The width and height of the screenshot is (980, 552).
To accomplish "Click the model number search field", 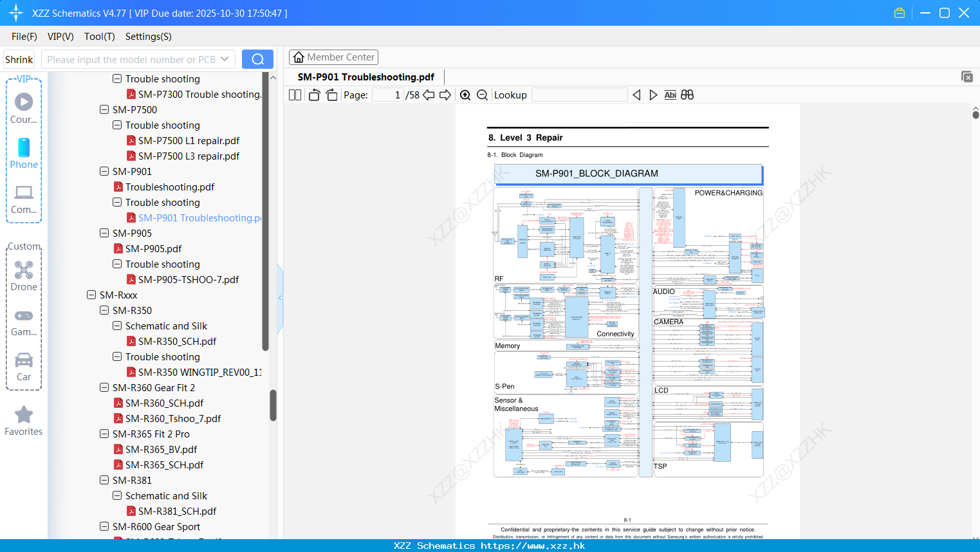I will point(131,59).
